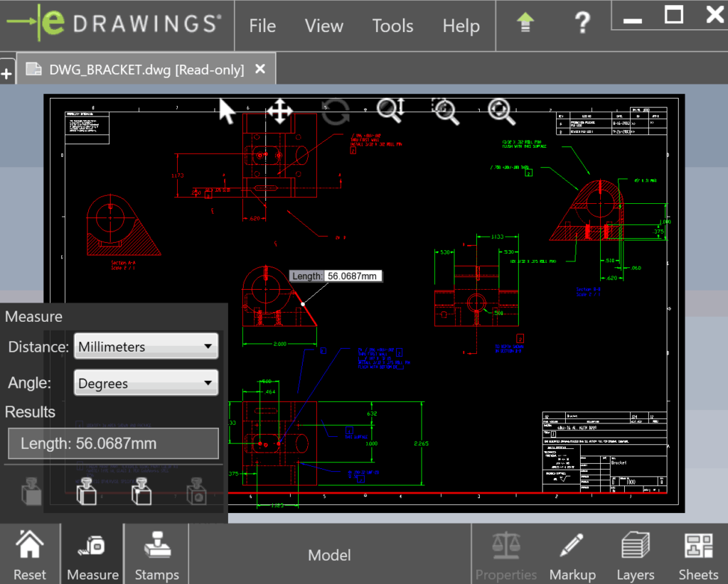
Task: Select the Zoom to Area tool
Action: 445,112
